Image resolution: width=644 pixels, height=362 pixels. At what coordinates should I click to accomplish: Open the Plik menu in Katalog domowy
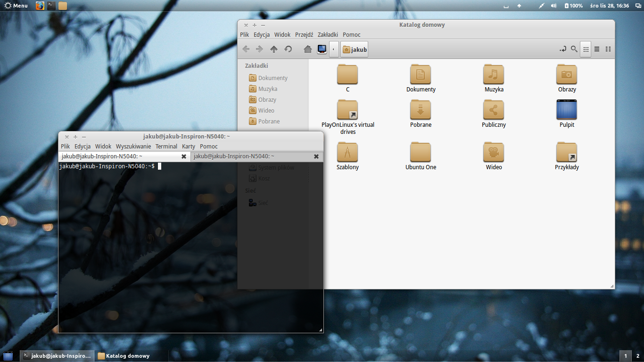(244, 34)
